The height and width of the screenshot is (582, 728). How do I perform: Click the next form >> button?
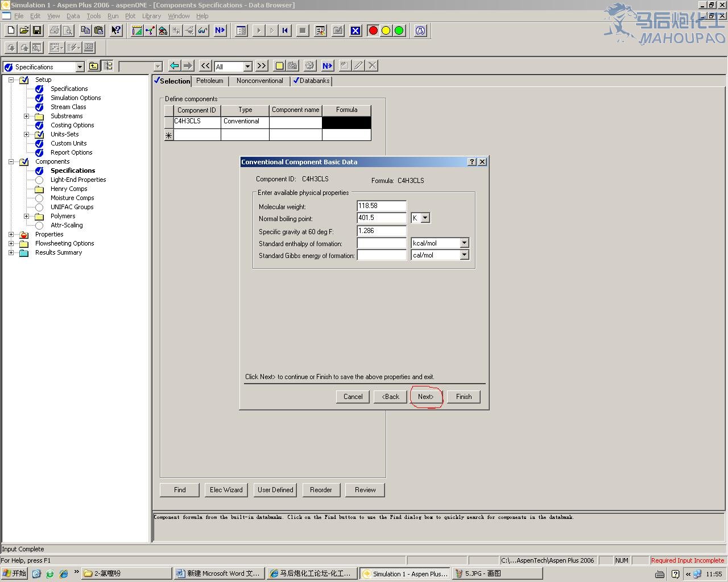(262, 66)
